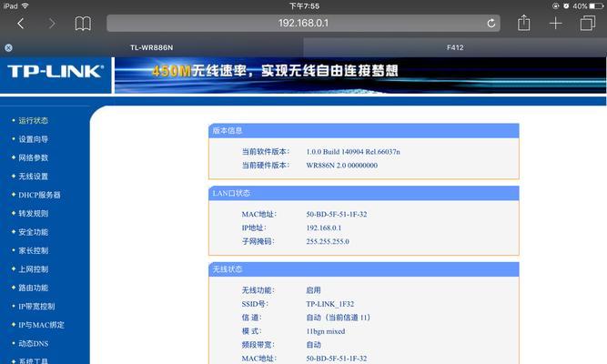The width and height of the screenshot is (607, 364).
Task: Click the 子网掩码 label
Action: tap(258, 242)
